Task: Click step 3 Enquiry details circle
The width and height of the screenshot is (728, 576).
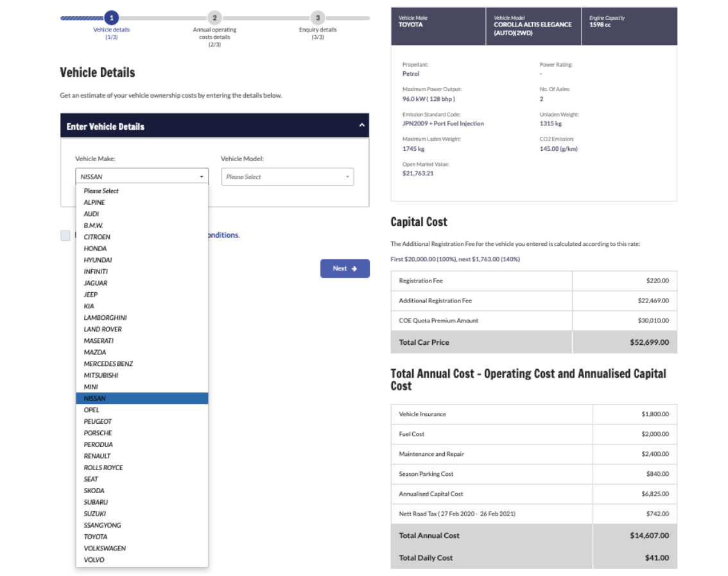Action: pyautogui.click(x=318, y=18)
